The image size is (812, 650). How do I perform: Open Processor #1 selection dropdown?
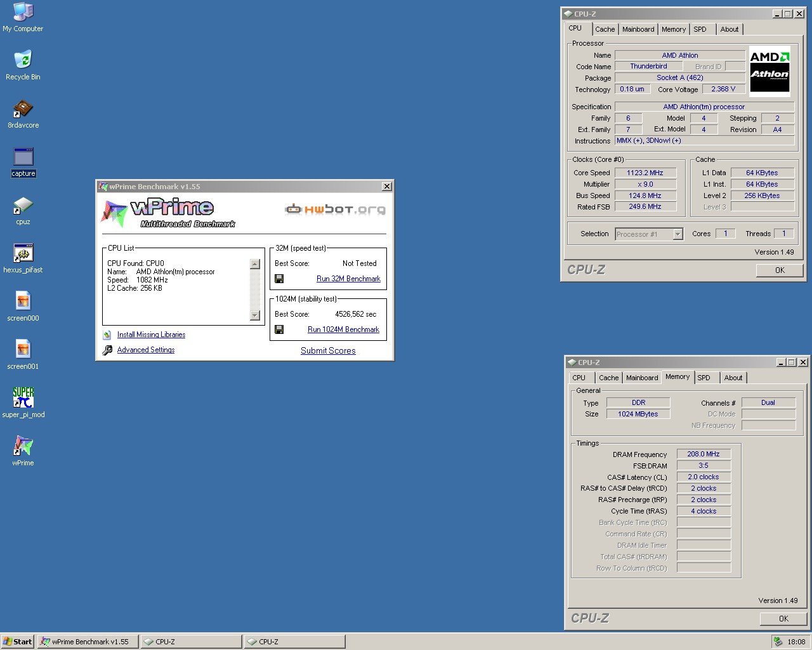tap(678, 234)
